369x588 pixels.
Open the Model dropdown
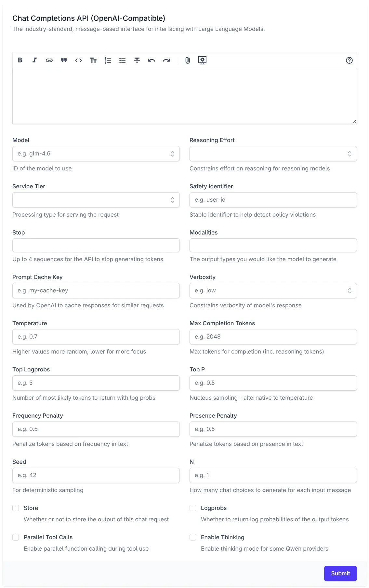pos(96,154)
